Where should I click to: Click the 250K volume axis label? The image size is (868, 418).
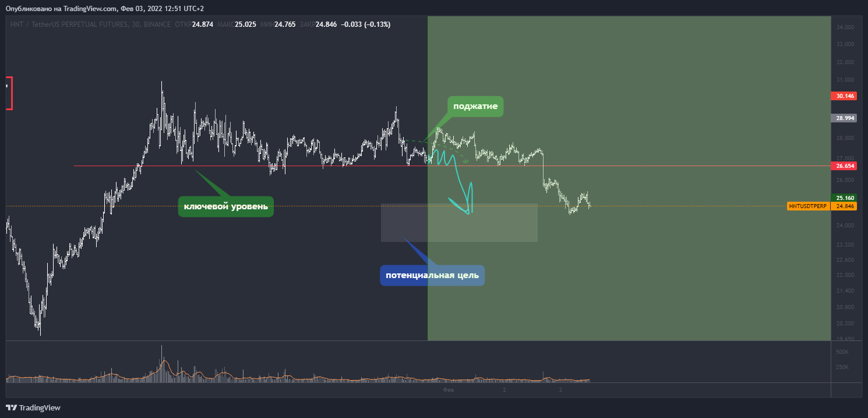(842, 367)
